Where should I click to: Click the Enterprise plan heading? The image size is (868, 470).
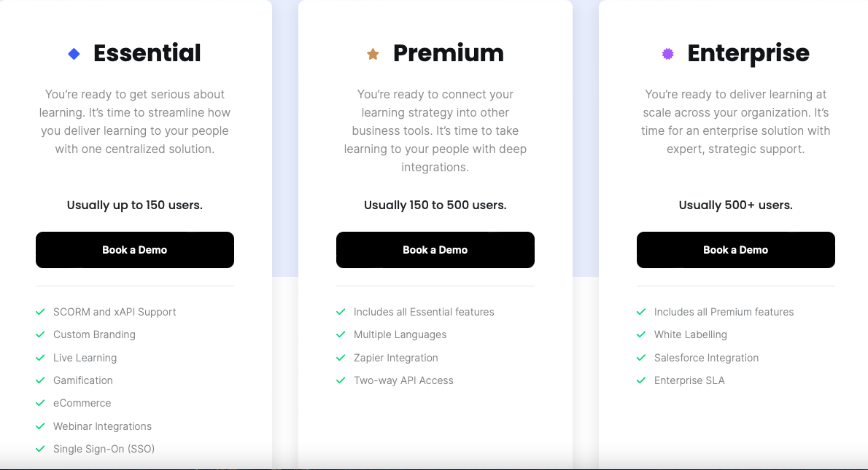tap(748, 54)
